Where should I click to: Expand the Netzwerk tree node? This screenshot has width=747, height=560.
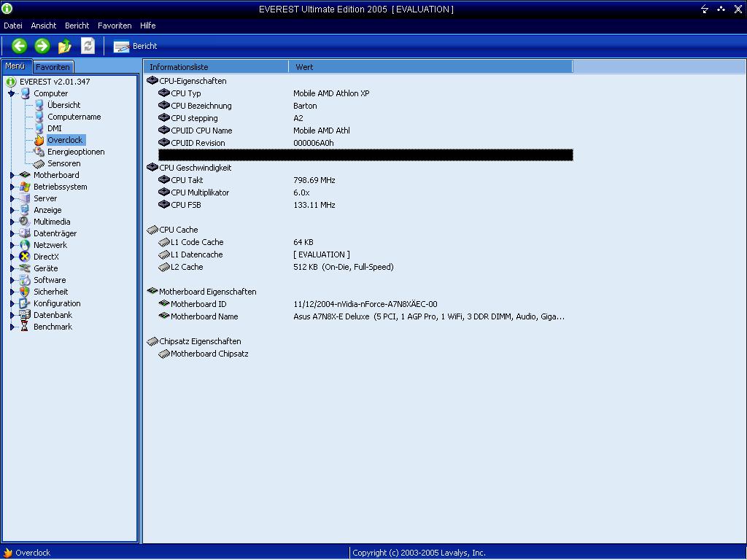coord(12,245)
